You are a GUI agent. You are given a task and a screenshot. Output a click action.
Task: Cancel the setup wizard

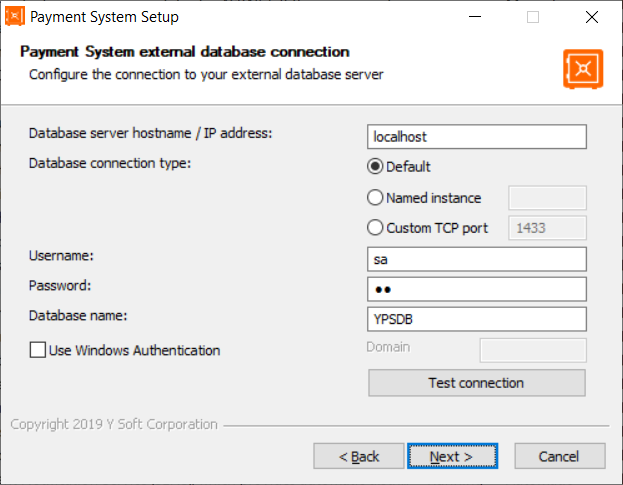click(x=559, y=456)
